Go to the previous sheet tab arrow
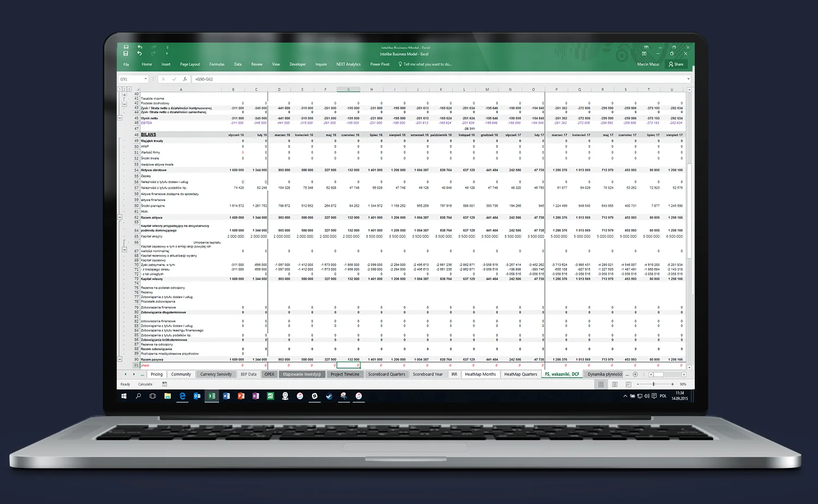The width and height of the screenshot is (818, 504). tap(125, 374)
